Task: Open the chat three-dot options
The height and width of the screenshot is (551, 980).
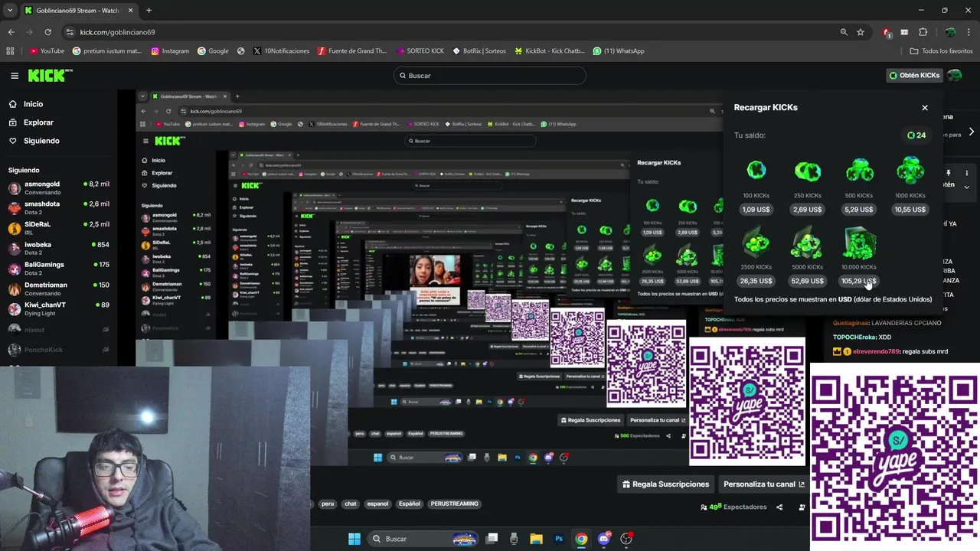Action: point(967,174)
